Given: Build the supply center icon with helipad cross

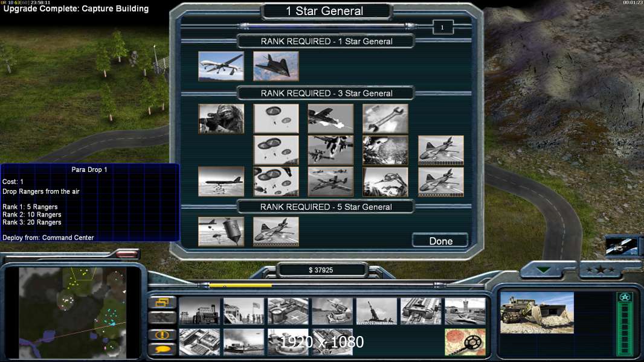Looking at the screenshot, I should coord(288,311).
